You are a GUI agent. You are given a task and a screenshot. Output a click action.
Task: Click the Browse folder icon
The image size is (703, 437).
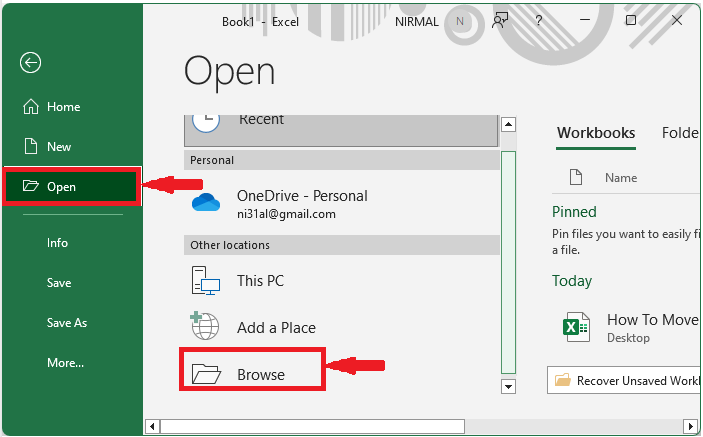tap(205, 374)
